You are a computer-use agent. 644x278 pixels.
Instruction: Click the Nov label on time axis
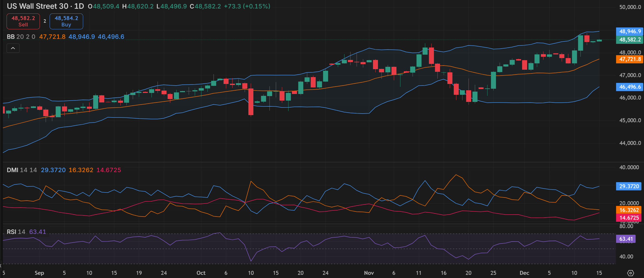pos(369,273)
